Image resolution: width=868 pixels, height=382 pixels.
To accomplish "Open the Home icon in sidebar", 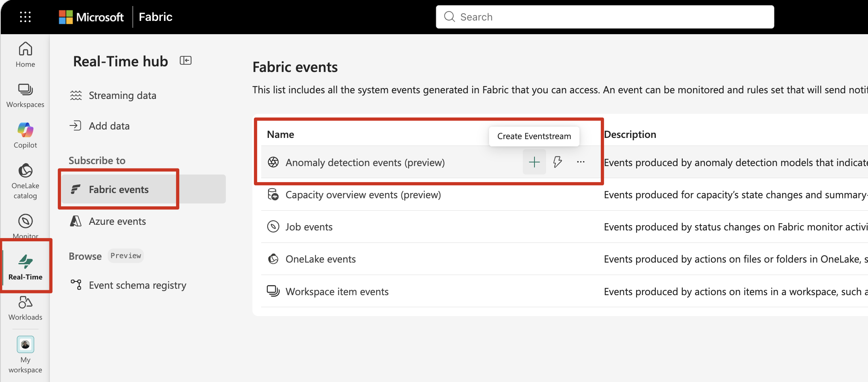I will point(25,53).
